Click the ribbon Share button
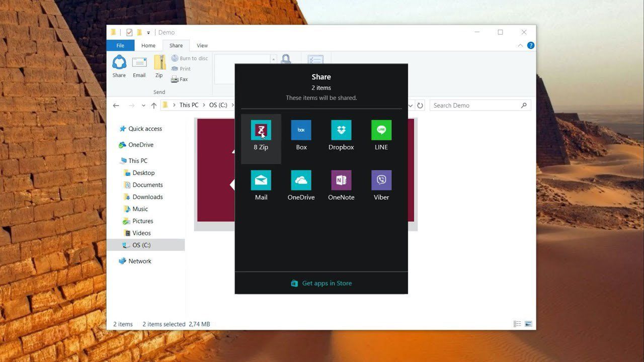644x362 pixels. [x=119, y=66]
